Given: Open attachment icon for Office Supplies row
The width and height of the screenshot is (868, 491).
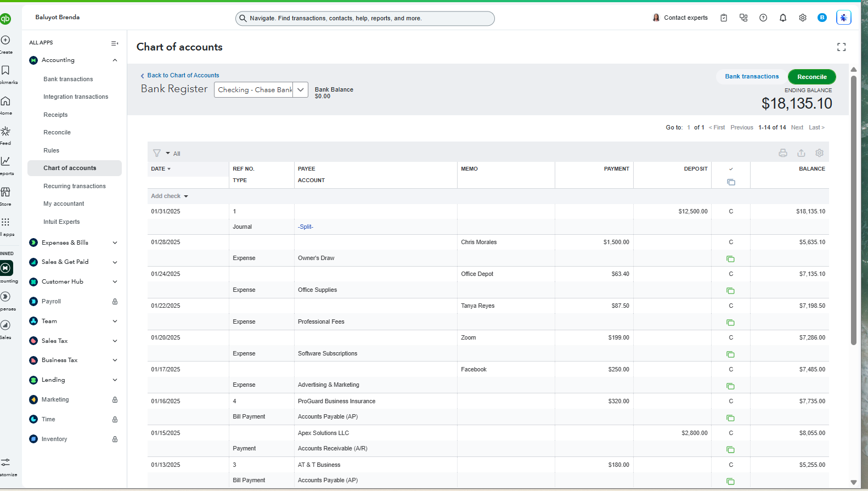Looking at the screenshot, I should pyautogui.click(x=730, y=291).
